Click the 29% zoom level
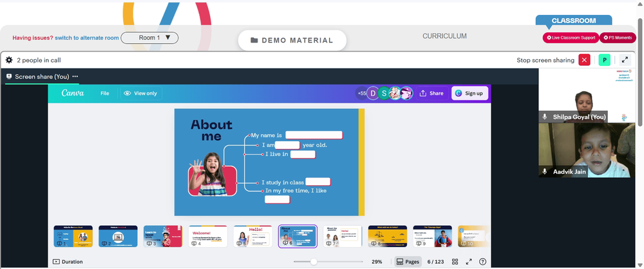Screen dimensions: 644x269 pos(377,262)
